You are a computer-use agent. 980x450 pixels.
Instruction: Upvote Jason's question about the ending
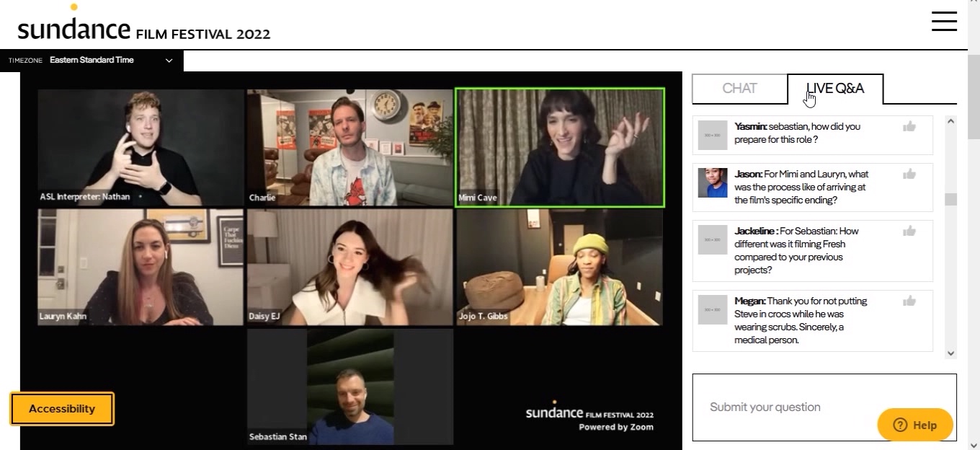(909, 174)
